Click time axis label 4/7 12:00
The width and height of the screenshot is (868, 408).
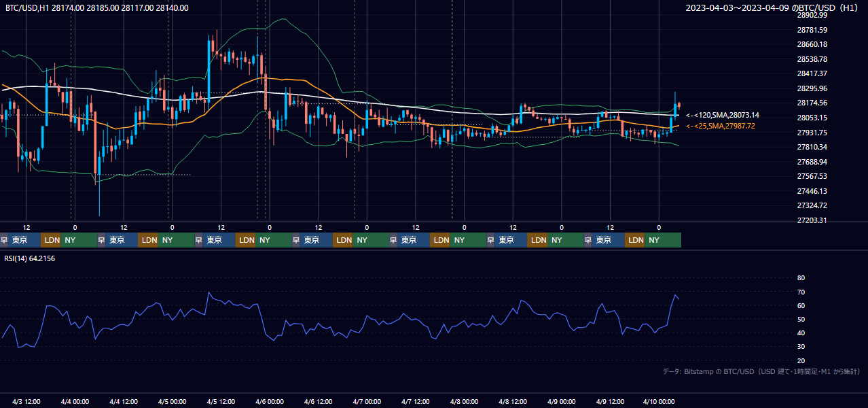[x=416, y=401]
